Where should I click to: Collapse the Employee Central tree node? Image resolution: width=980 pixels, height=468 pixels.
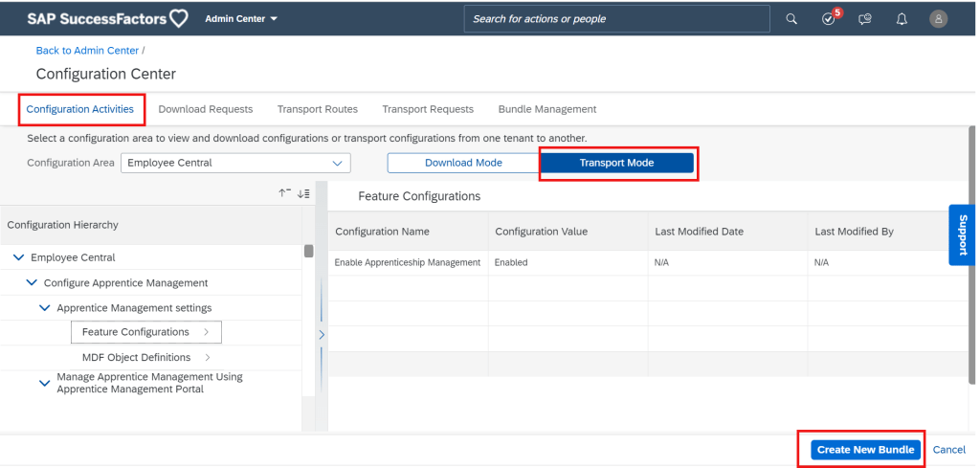pyautogui.click(x=19, y=257)
